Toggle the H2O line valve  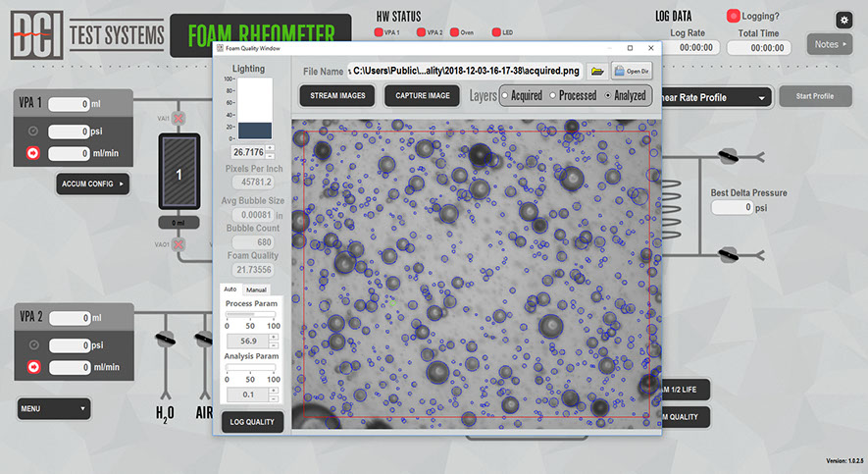(x=165, y=340)
